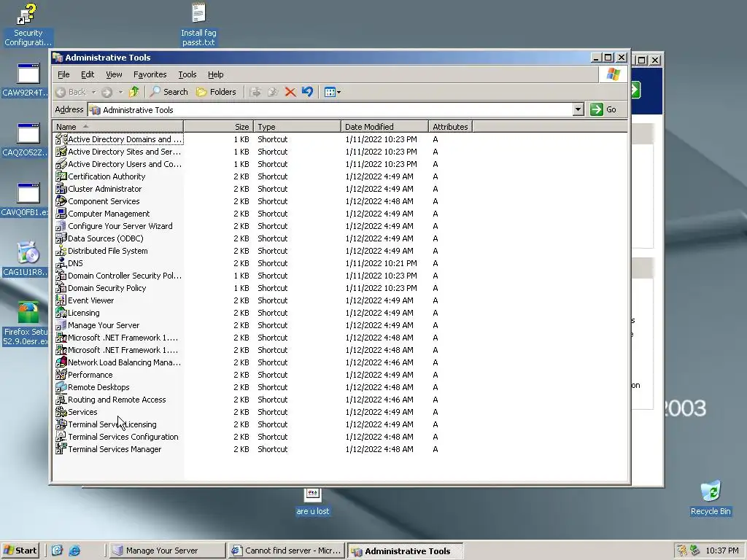Switch to Manage Your Server taskbar button
Screen dimensions: 747x560
tap(167, 551)
